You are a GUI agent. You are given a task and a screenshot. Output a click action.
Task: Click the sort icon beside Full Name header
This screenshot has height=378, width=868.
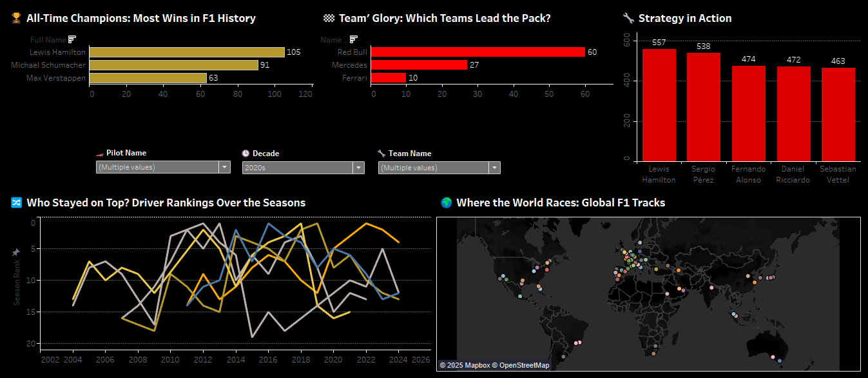tap(72, 39)
